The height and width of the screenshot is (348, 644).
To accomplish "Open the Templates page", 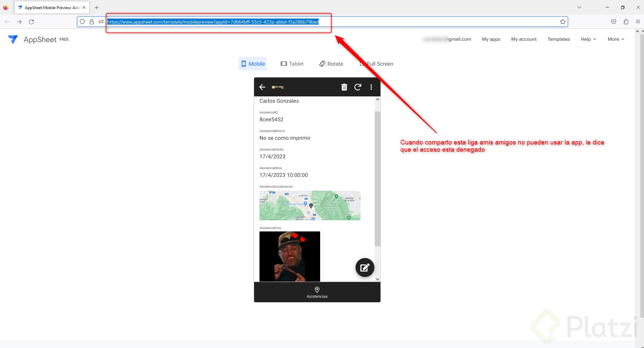I will (558, 39).
